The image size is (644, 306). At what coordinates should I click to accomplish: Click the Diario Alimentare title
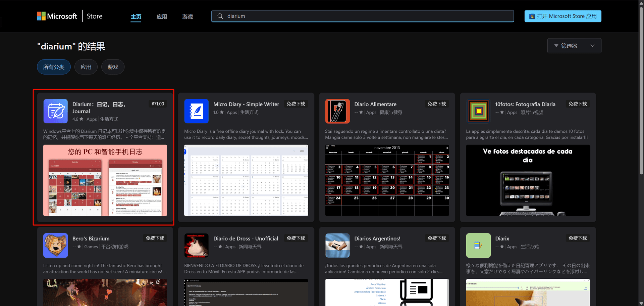pos(375,104)
